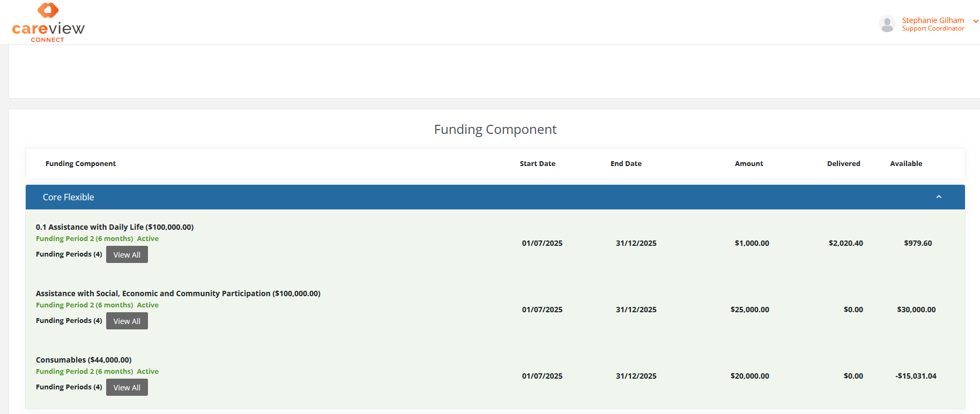Select the 0.1 Assistance with Daily Life title
This screenshot has width=980, height=414.
(114, 227)
